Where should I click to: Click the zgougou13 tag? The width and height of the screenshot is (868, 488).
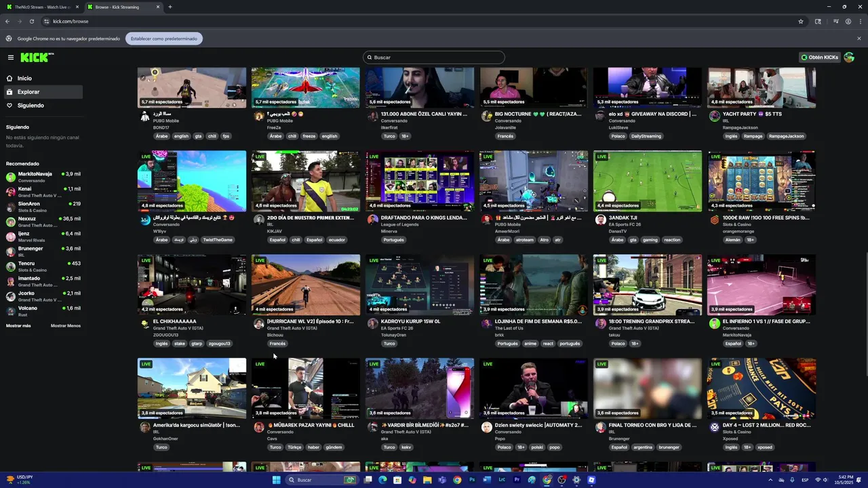click(220, 344)
